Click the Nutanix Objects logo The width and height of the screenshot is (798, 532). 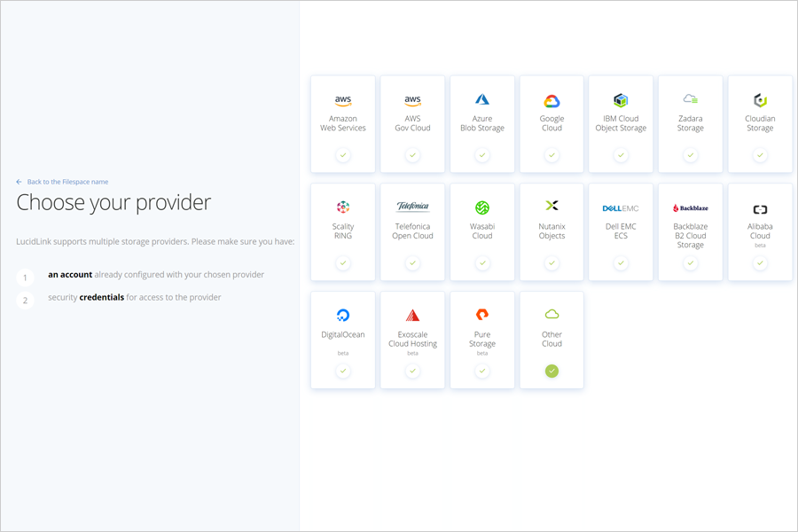552,205
